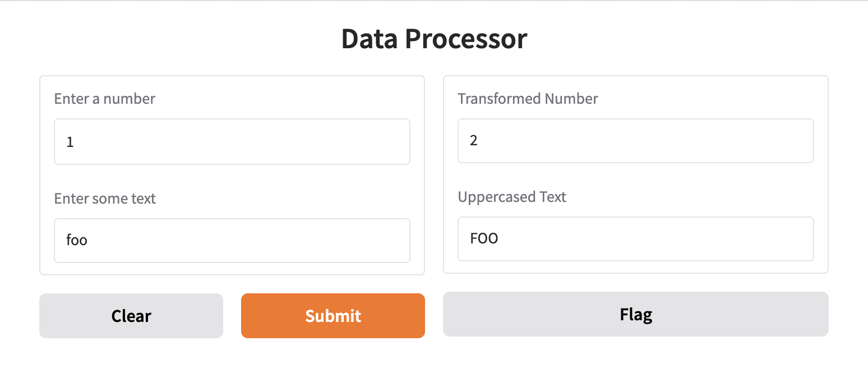Click the Clear button

point(131,316)
